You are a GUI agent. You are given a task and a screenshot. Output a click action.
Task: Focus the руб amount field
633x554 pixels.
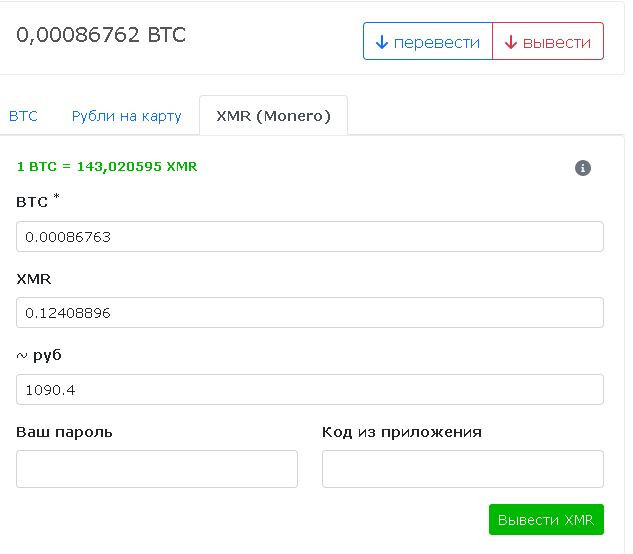310,389
